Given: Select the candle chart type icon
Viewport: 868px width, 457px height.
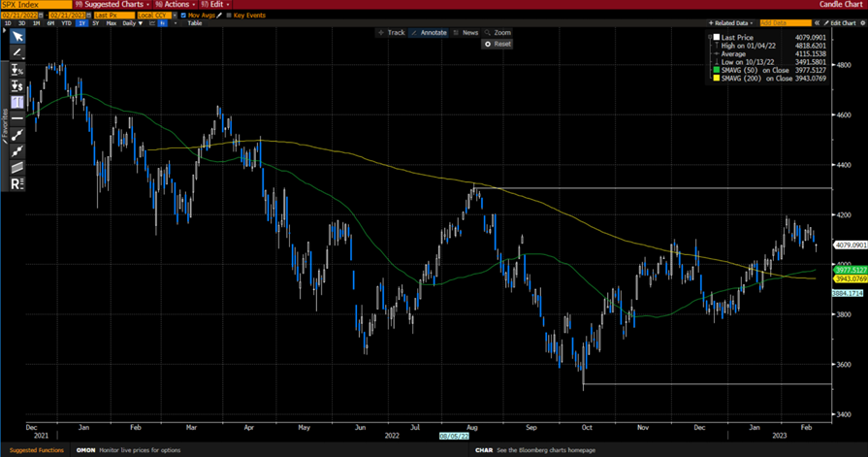Looking at the screenshot, I should [163, 23].
